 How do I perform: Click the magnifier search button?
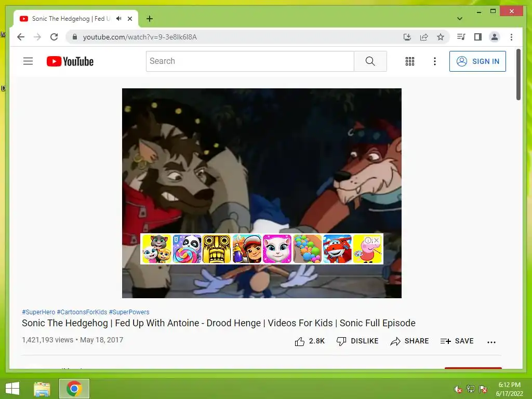pos(370,61)
